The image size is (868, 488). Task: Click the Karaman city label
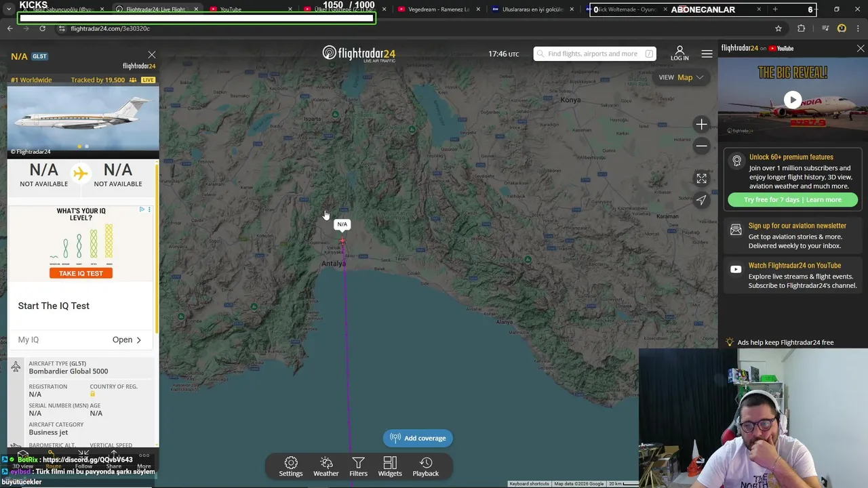667,217
